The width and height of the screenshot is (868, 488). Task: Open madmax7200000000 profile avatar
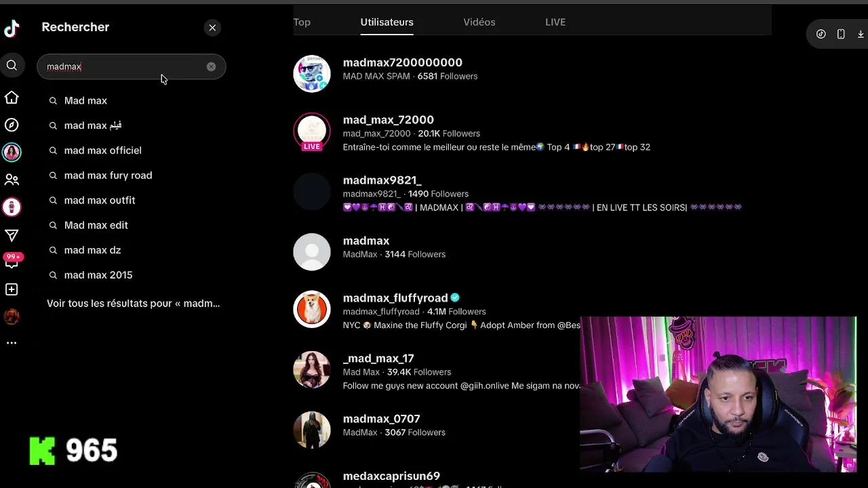point(312,73)
